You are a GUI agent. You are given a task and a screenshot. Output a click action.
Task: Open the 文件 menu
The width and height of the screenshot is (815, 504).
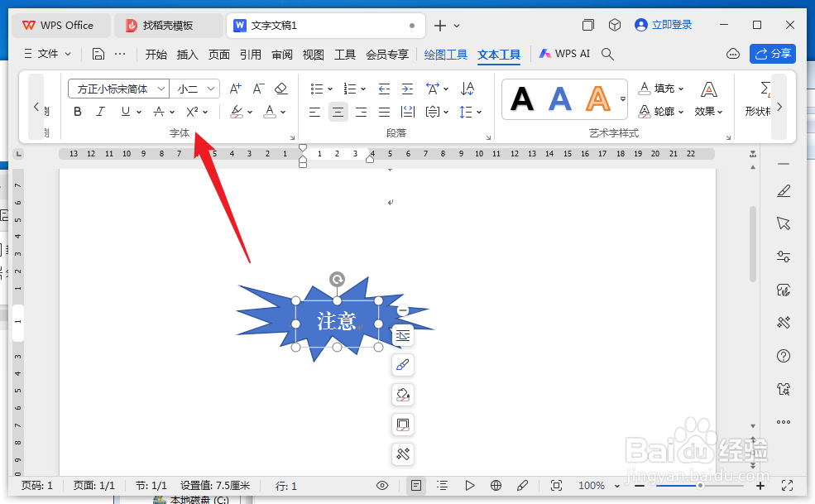(x=47, y=54)
